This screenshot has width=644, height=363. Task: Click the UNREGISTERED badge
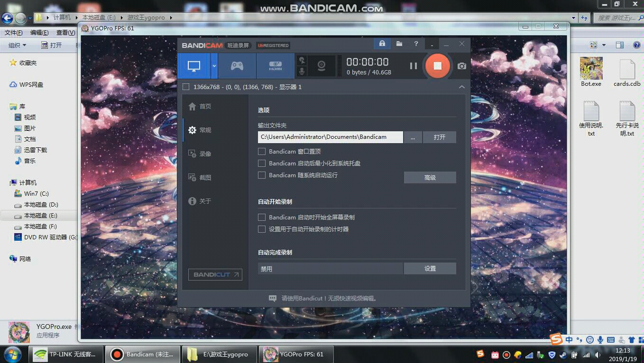(273, 45)
